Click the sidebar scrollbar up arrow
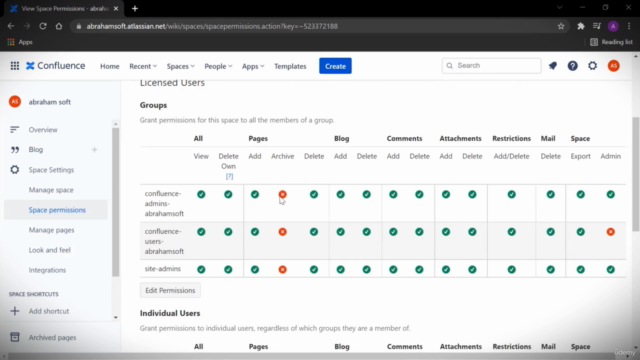The width and height of the screenshot is (640, 360). coord(116,124)
